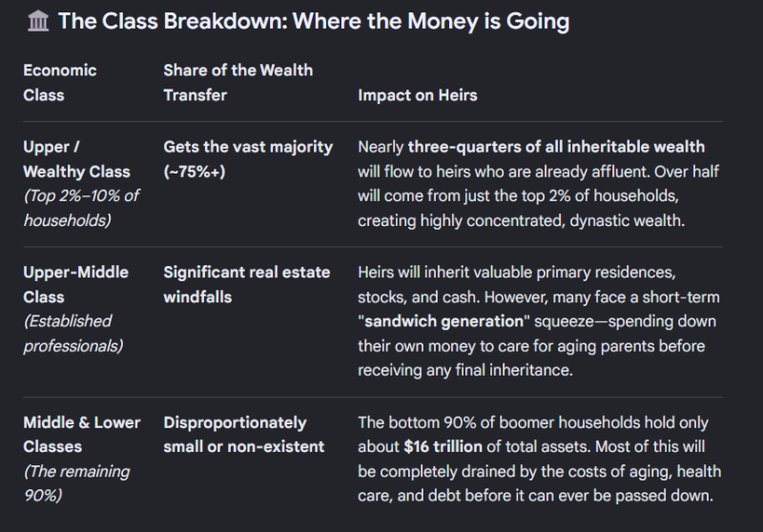
Task: Select 'Disproportionately small or non-existent' cell
Action: (244, 434)
